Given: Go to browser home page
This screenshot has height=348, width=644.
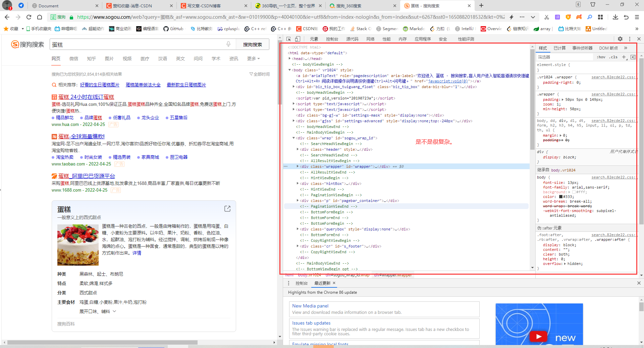Looking at the screenshot, I should pyautogui.click(x=40, y=17).
